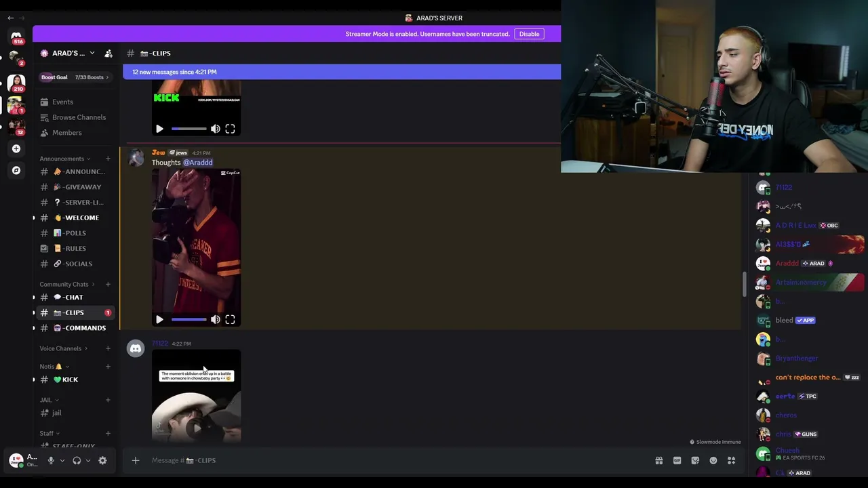Open the Boost Goal progress item
868x488 pixels.
75,77
